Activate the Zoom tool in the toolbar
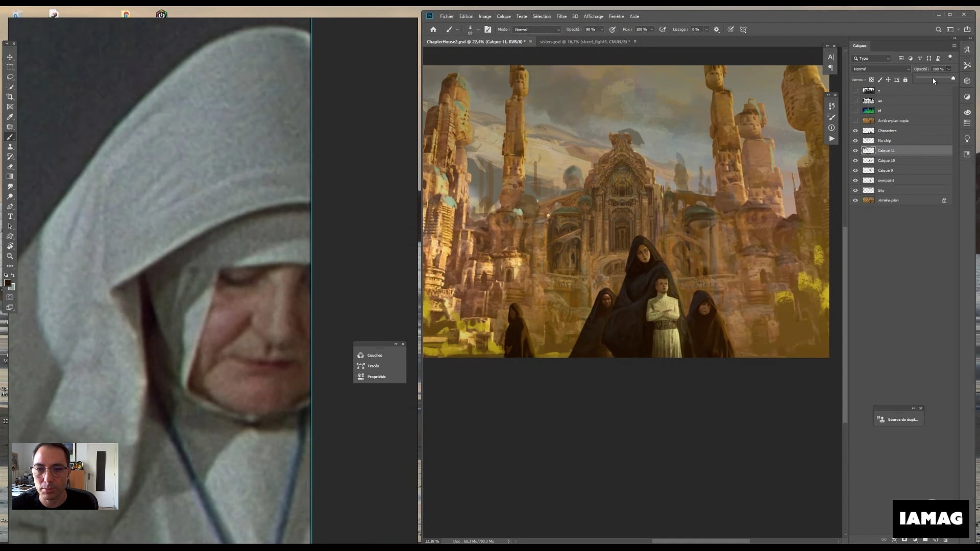The height and width of the screenshot is (551, 980). [x=10, y=256]
